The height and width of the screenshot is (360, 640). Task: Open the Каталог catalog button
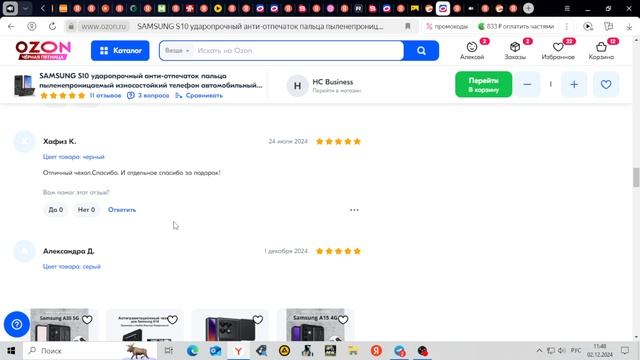coord(120,51)
